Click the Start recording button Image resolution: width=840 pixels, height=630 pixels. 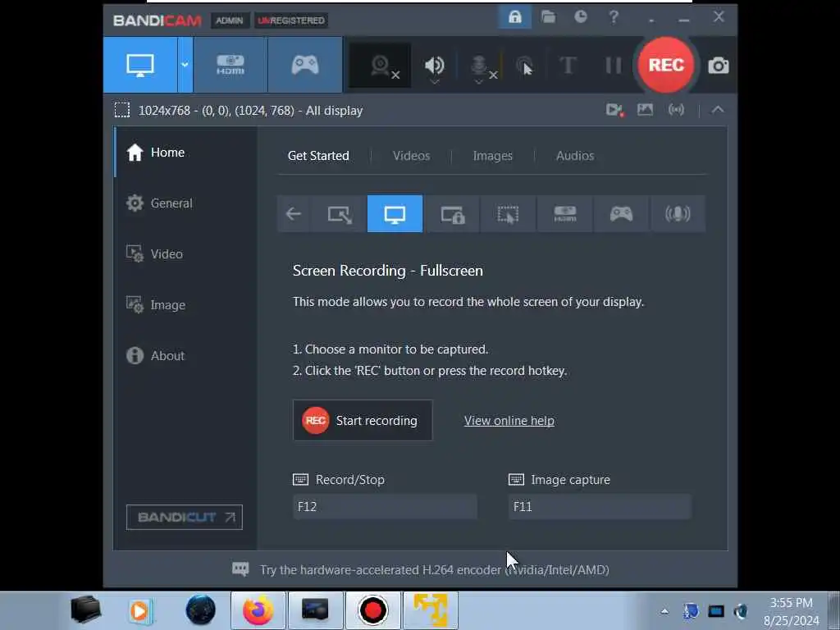click(x=363, y=421)
